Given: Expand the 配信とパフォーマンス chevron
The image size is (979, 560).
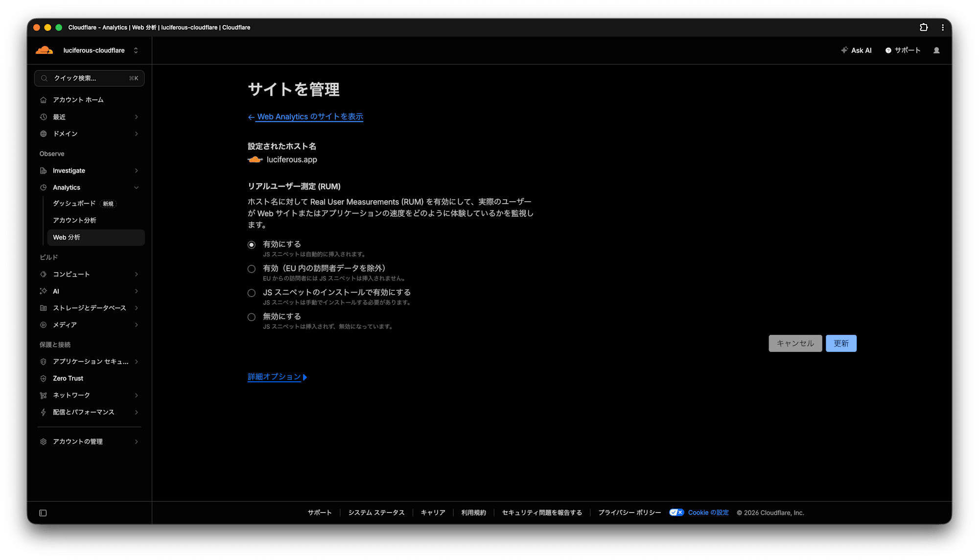Looking at the screenshot, I should [137, 412].
